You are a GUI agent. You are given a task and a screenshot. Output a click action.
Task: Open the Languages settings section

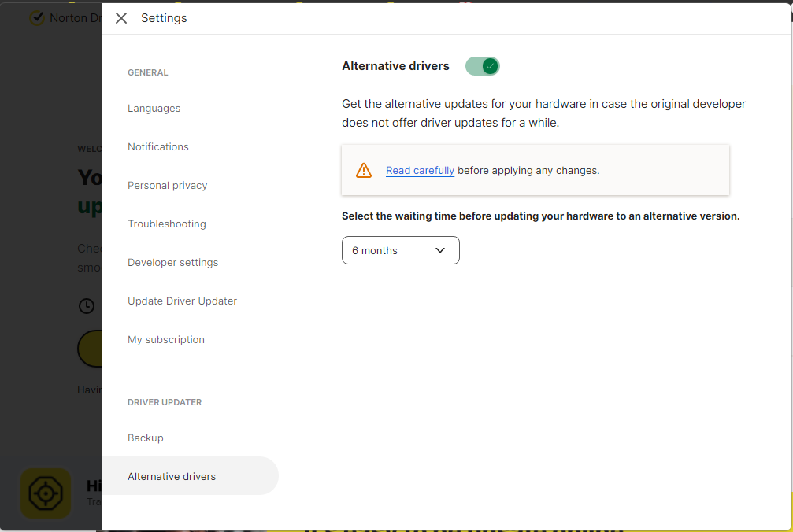[x=154, y=109]
